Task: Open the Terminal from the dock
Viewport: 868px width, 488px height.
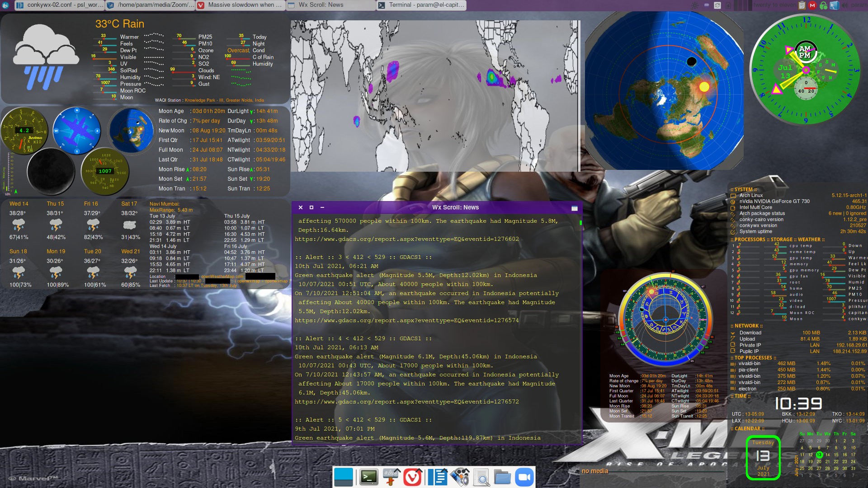Action: [x=368, y=477]
